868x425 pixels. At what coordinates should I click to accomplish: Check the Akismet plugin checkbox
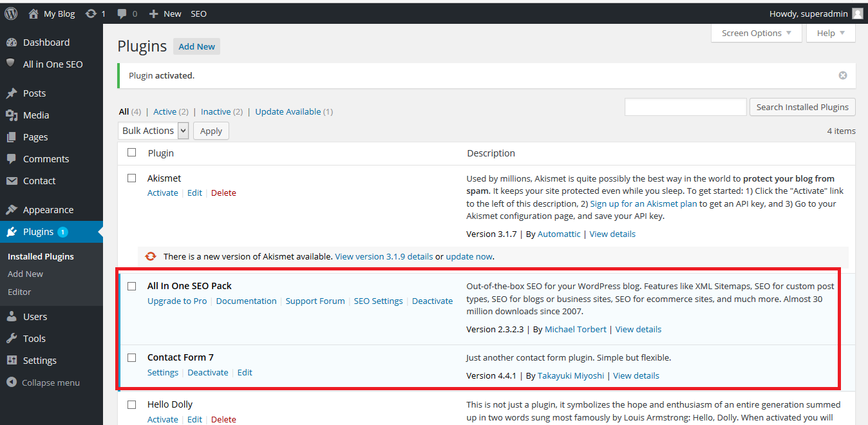point(132,178)
